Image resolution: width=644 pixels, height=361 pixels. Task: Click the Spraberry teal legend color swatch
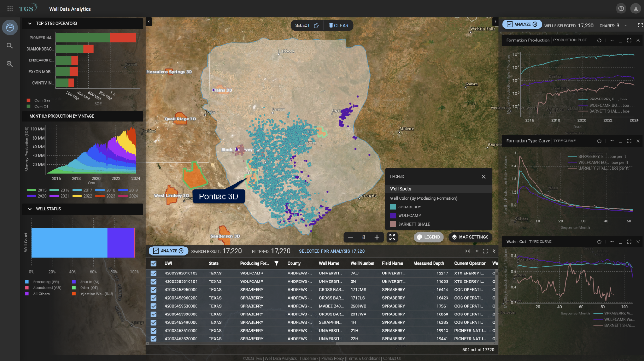(393, 207)
